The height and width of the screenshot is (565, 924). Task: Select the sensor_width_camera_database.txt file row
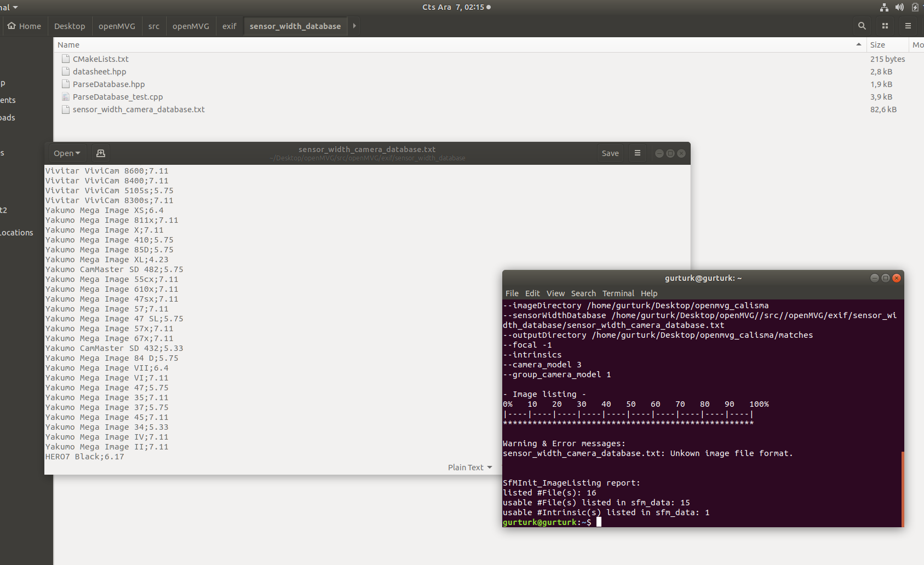[x=139, y=109]
